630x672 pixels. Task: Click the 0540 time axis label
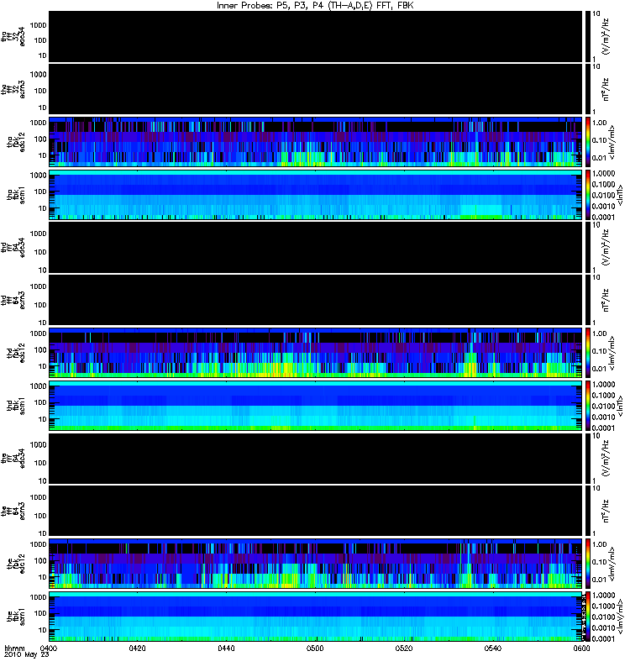coord(493,648)
